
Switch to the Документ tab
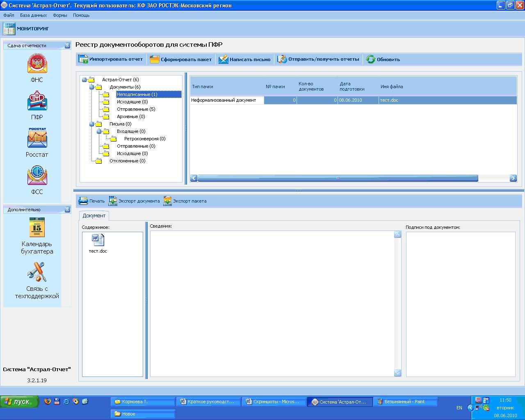pos(94,215)
